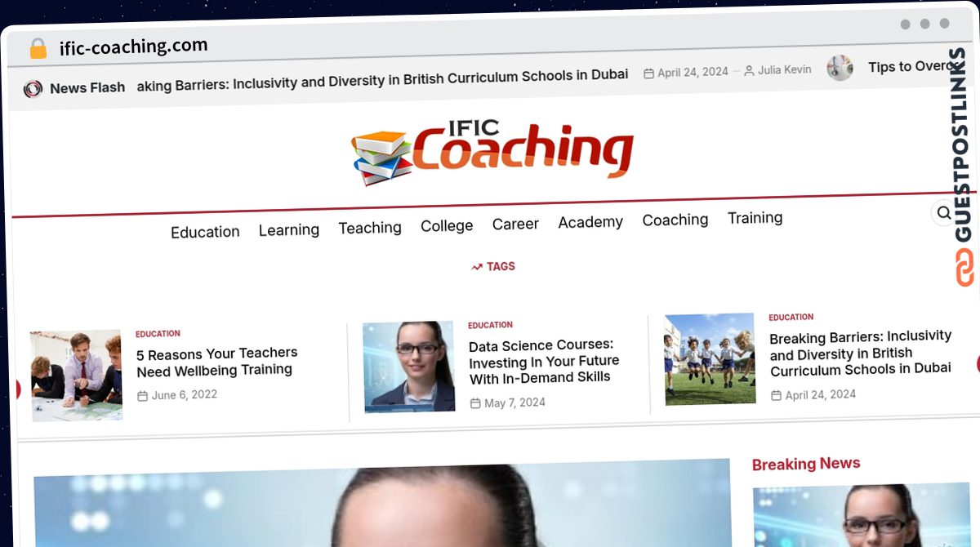This screenshot has height=547, width=980.
Task: Open Breaking Barriers article in the card row
Action: (x=861, y=353)
